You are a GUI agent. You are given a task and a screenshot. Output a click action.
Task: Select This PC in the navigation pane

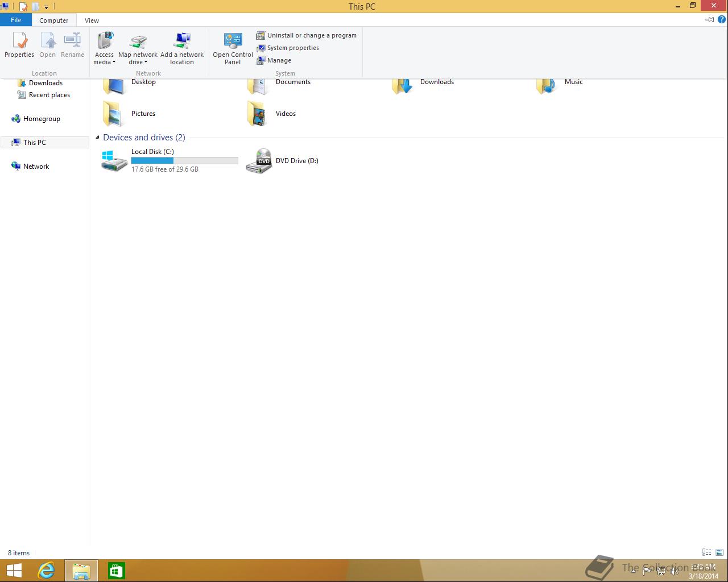tap(44, 143)
